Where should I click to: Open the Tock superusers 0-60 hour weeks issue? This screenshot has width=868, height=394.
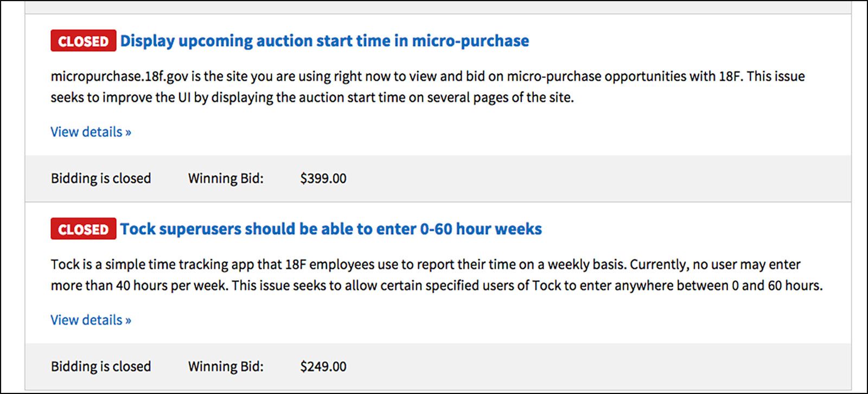[x=330, y=229]
